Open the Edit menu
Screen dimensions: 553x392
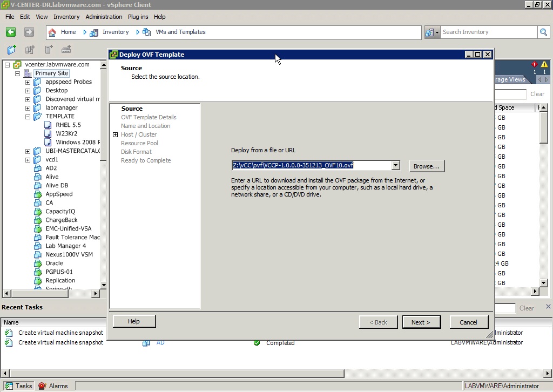click(x=25, y=17)
